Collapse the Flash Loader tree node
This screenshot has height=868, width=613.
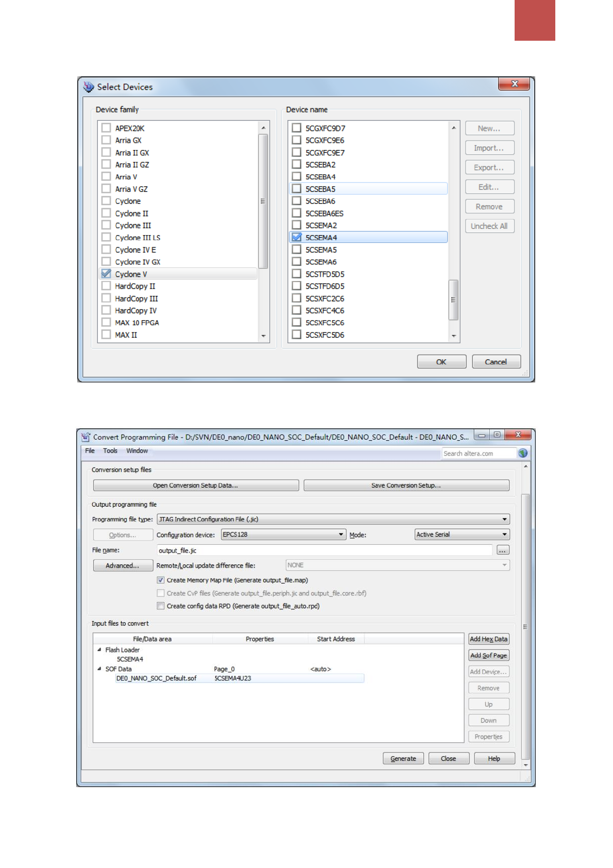pos(99,650)
